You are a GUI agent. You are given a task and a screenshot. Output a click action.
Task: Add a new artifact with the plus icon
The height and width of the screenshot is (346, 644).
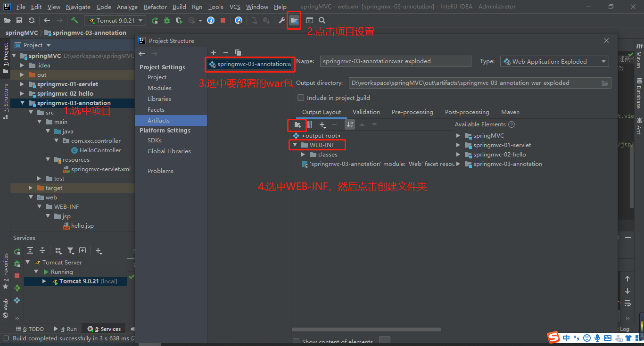point(214,52)
